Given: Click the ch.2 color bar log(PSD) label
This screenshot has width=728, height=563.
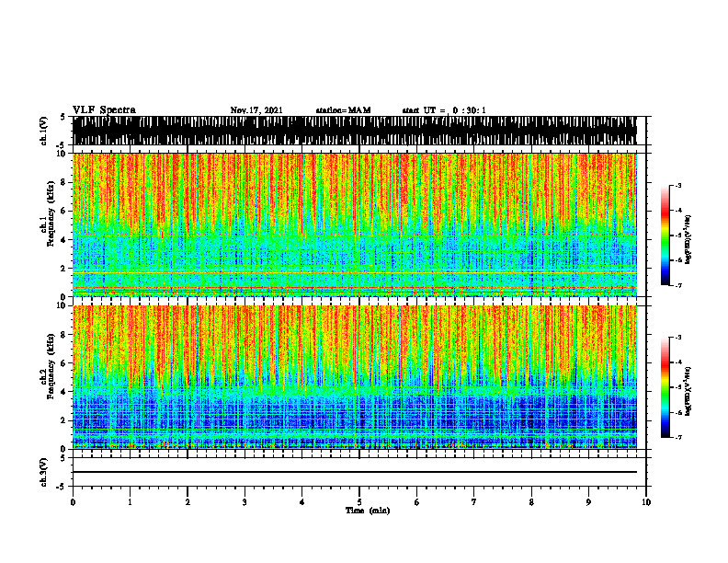Looking at the screenshot, I should (x=688, y=391).
